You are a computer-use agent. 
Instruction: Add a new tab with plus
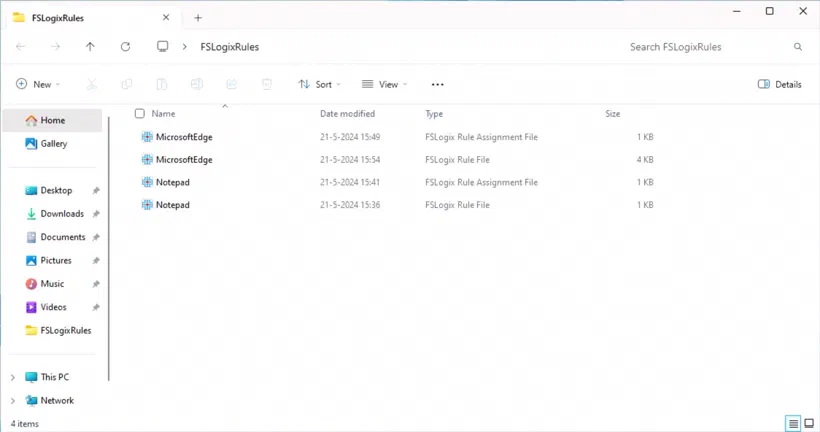(198, 18)
